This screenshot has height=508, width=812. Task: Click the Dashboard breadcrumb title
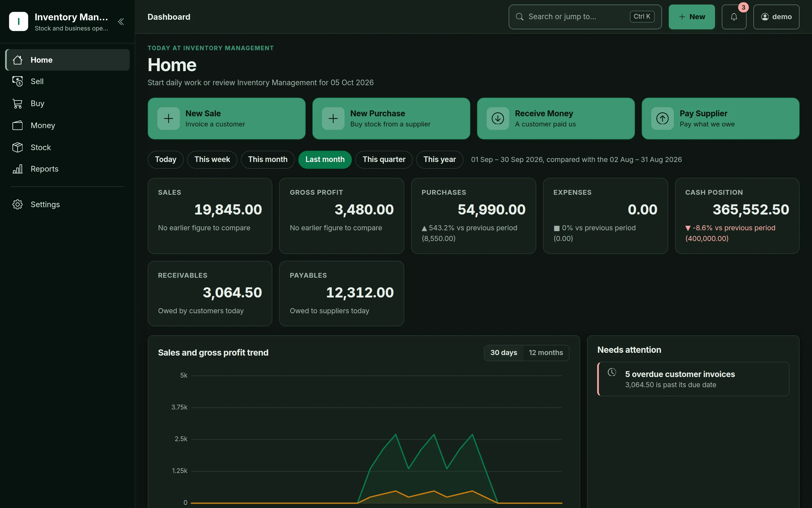point(169,17)
